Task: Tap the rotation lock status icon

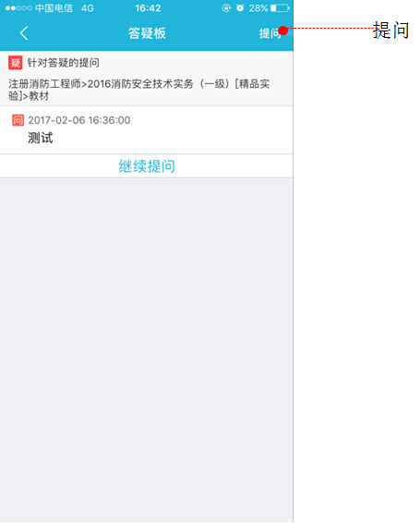Action: (226, 7)
